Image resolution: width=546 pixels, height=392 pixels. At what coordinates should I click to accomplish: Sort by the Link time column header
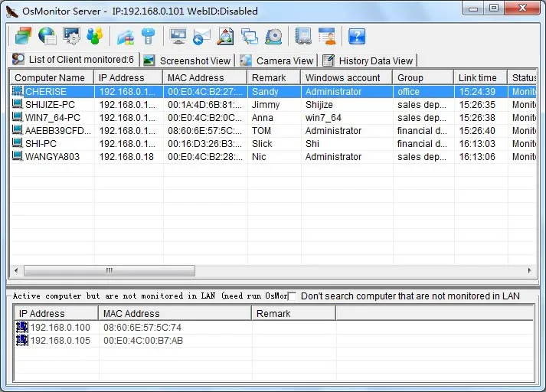click(x=477, y=77)
